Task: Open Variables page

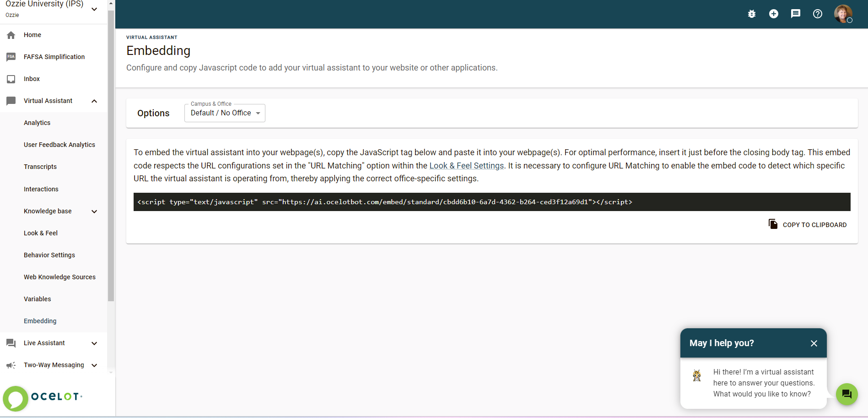Action: click(x=38, y=299)
